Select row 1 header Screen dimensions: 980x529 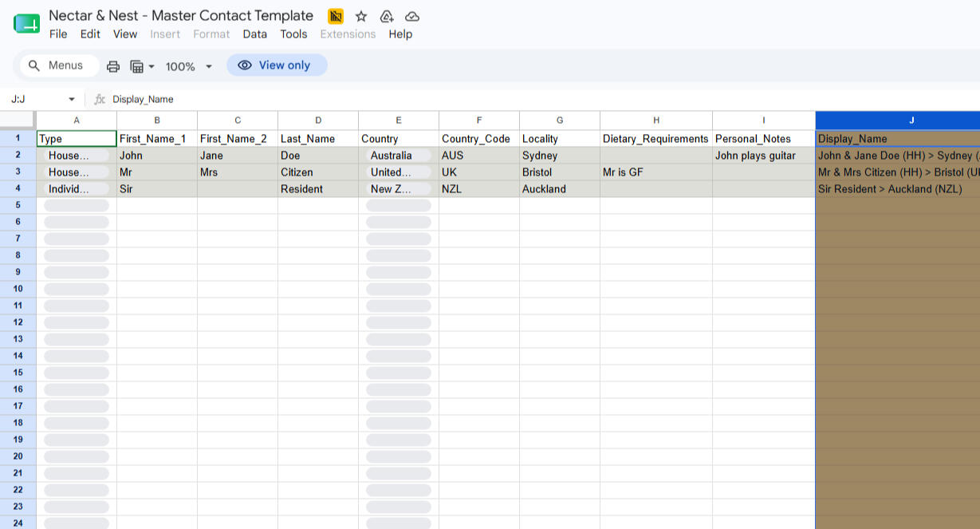tap(18, 138)
